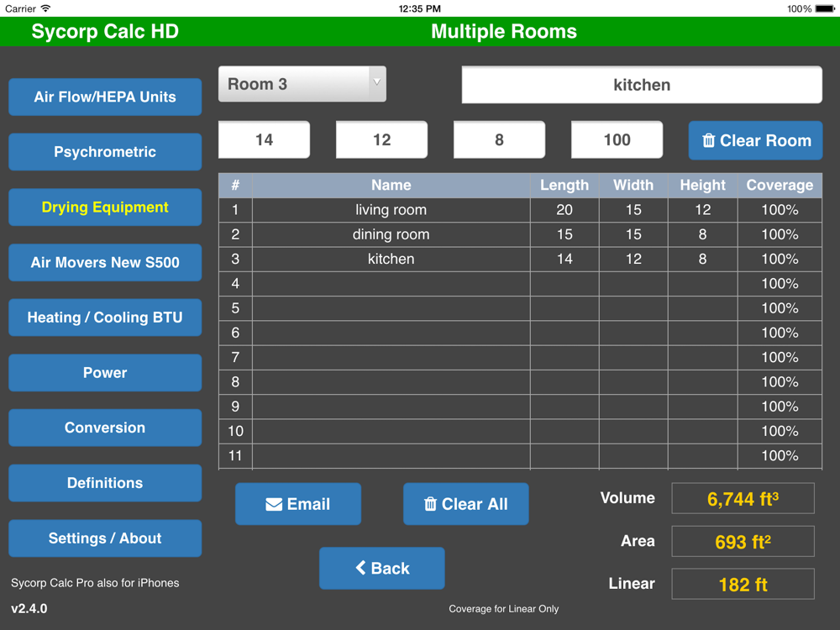Click the Linear result 182 ft
Viewport: 840px width, 630px height.
743,585
